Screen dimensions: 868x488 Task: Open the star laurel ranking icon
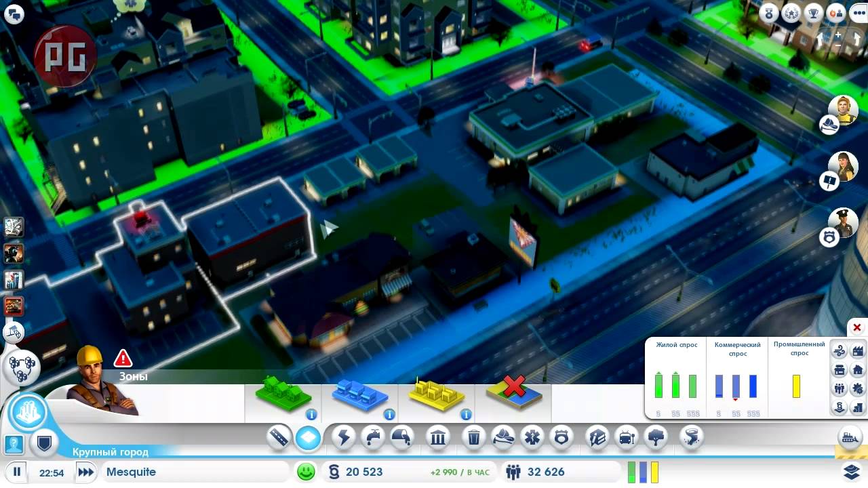(791, 13)
